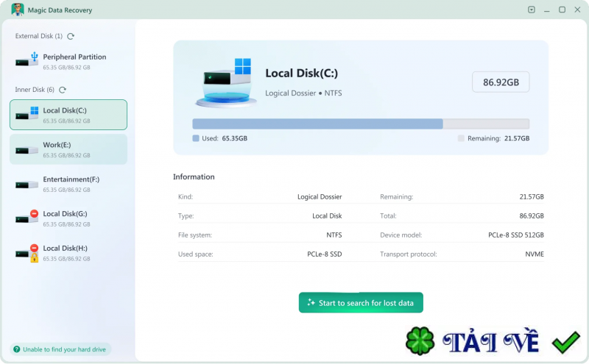Open the title bar dropdown menu icon

pyautogui.click(x=531, y=10)
